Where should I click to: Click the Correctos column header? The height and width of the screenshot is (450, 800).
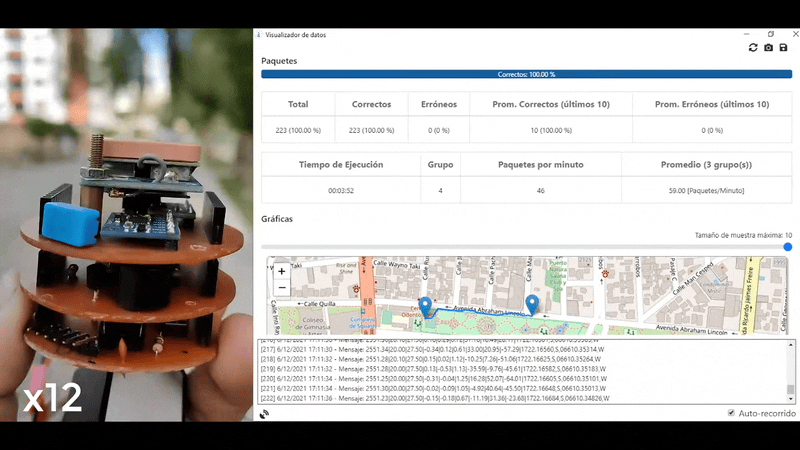pos(371,104)
